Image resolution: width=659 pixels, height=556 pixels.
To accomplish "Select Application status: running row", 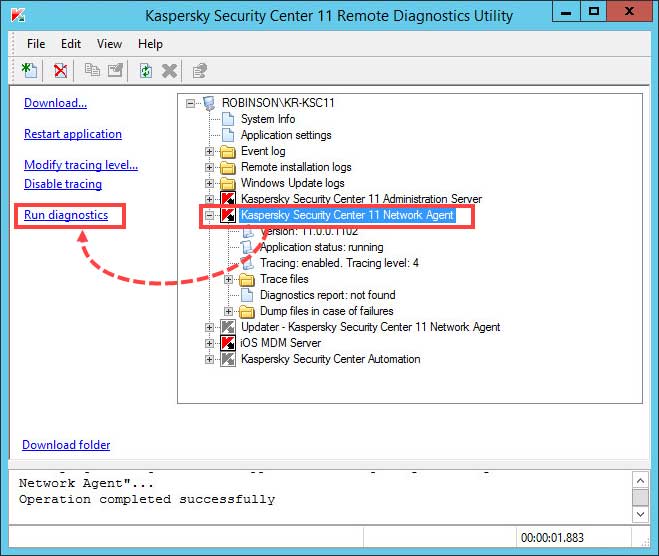I will click(322, 247).
